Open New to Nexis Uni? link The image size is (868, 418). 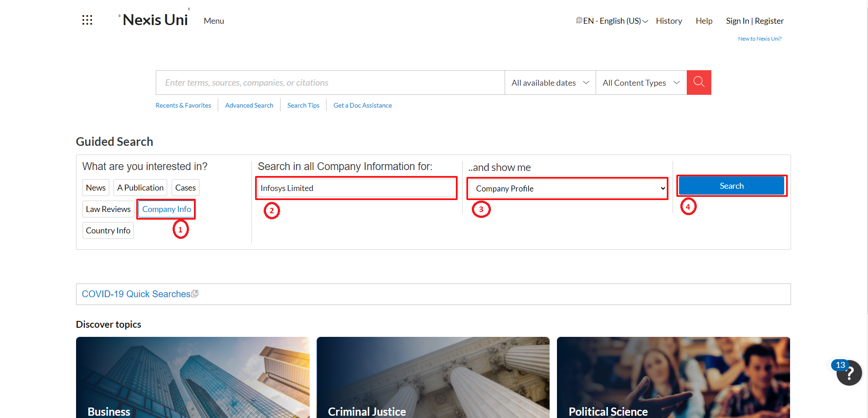(x=760, y=39)
